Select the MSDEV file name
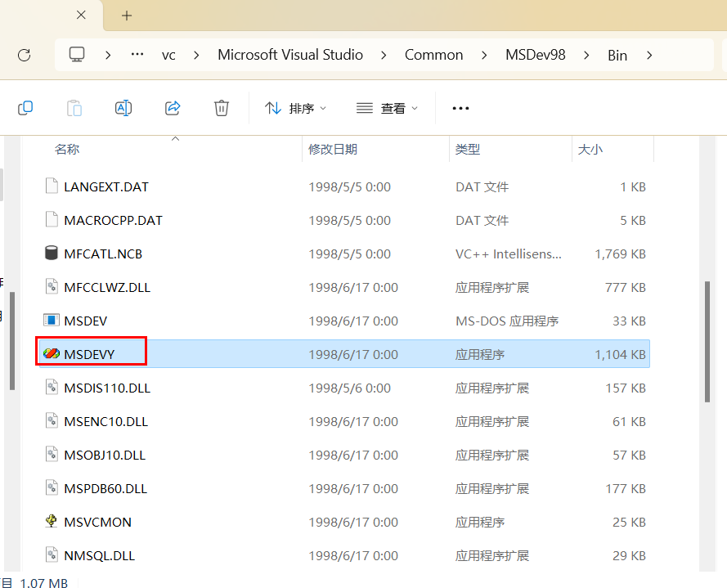Screen dimensions: 727x588 [85, 321]
